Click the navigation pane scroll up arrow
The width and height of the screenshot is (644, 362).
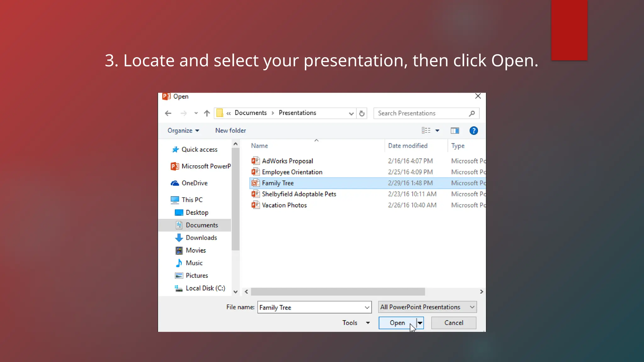point(236,144)
